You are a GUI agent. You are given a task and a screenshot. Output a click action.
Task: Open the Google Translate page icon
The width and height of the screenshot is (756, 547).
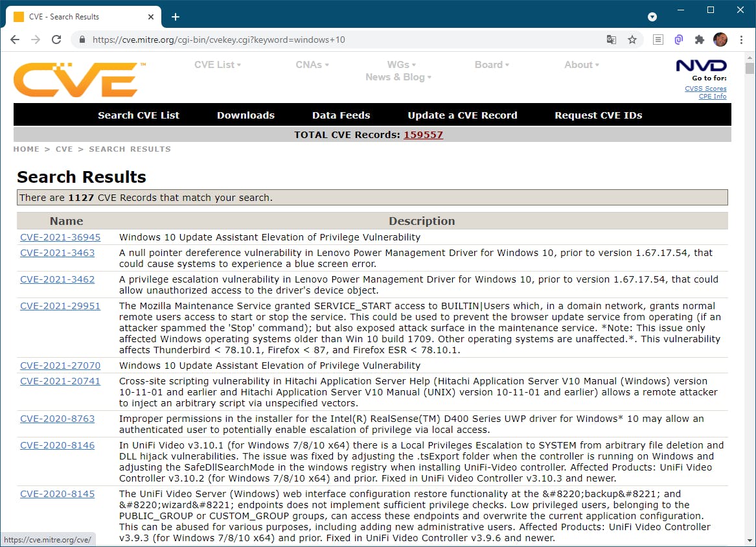(611, 40)
